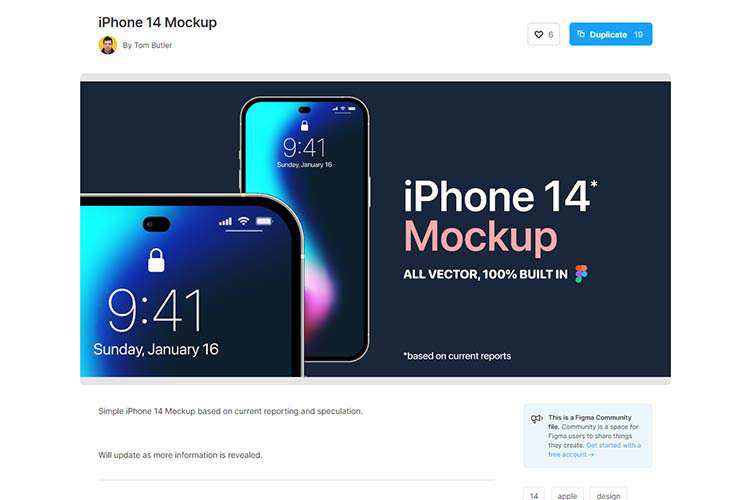
Task: Click the Duplicate button
Action: click(x=610, y=34)
